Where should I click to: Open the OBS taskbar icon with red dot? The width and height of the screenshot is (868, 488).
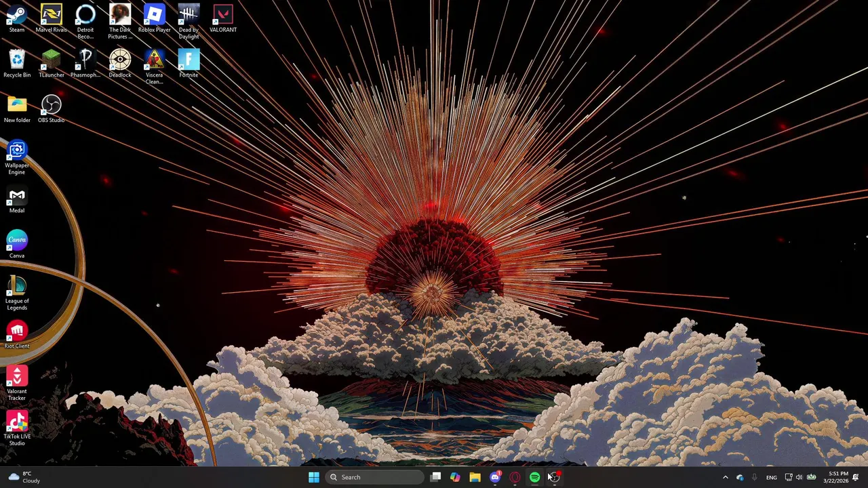coord(554,477)
